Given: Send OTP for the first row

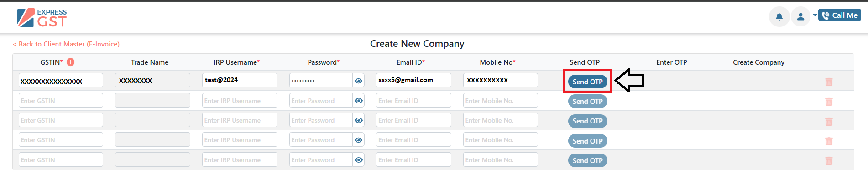Looking at the screenshot, I should pyautogui.click(x=587, y=82).
